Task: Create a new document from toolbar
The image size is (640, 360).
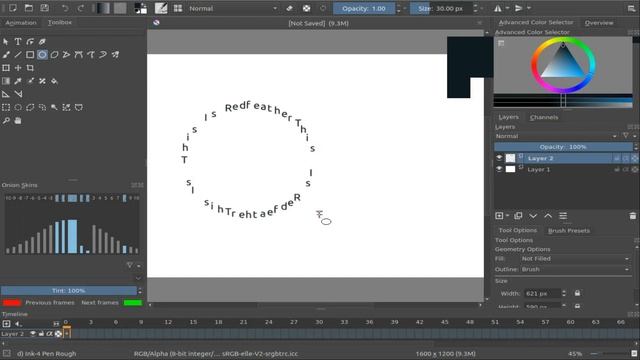Action: [x=13, y=8]
